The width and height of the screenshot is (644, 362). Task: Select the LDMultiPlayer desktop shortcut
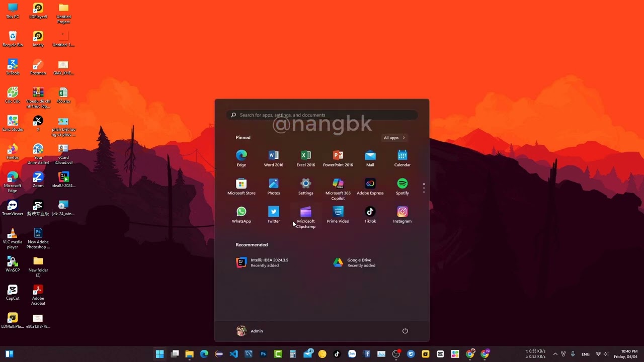[13, 321]
